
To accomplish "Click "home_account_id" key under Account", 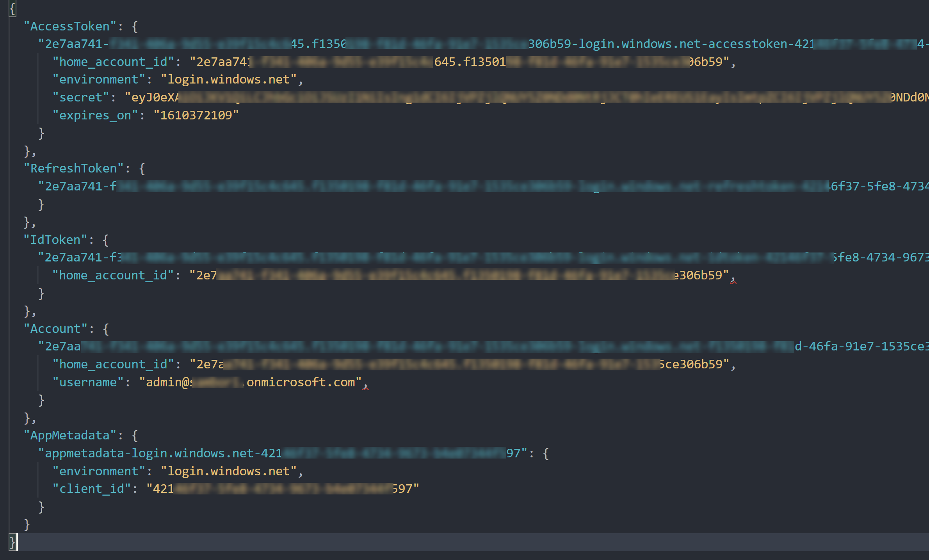I will click(113, 364).
